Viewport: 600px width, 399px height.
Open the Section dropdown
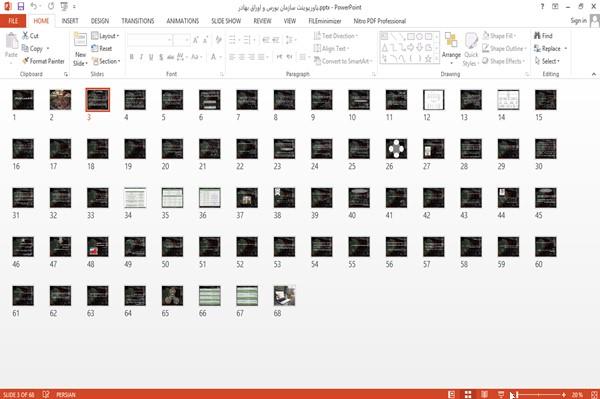tap(106, 61)
